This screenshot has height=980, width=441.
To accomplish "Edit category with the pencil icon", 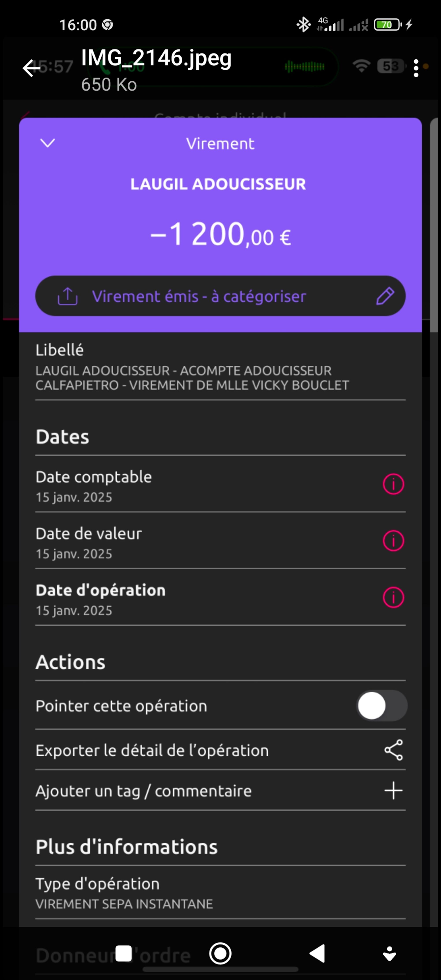I will [x=385, y=296].
